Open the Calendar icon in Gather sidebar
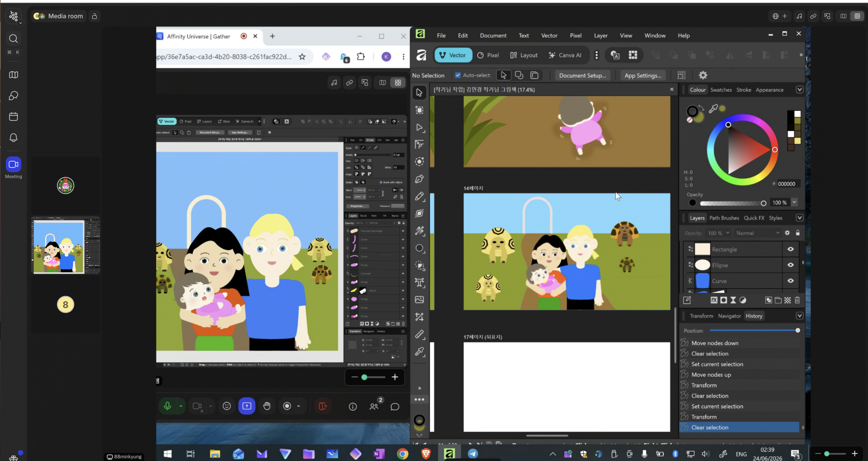Screen dimensions: 868x461 click(x=14, y=117)
